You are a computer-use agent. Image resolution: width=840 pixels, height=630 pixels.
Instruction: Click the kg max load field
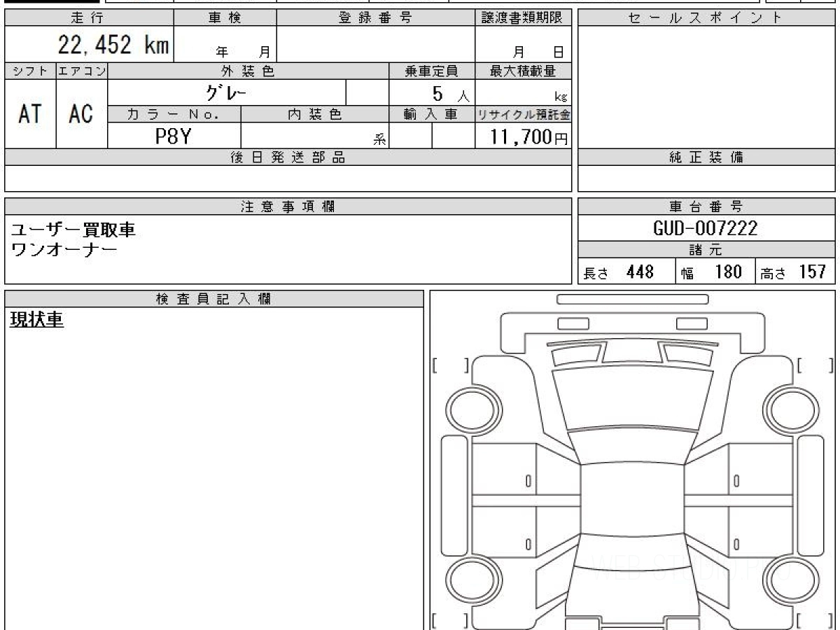point(524,92)
